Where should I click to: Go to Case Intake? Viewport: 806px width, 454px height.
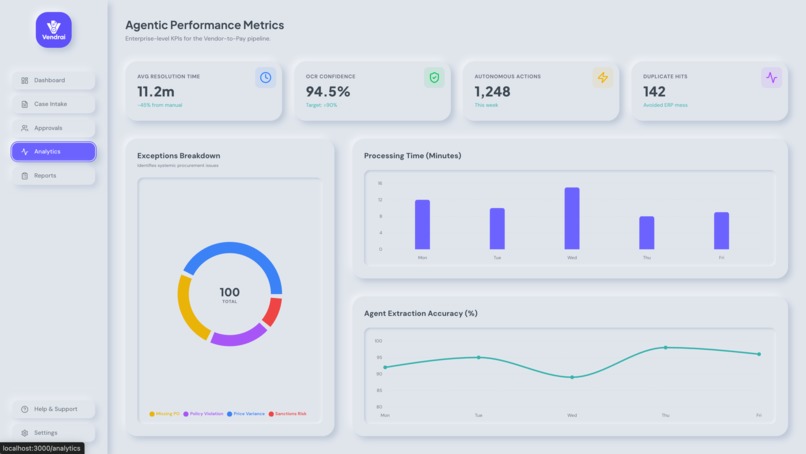[x=53, y=104]
